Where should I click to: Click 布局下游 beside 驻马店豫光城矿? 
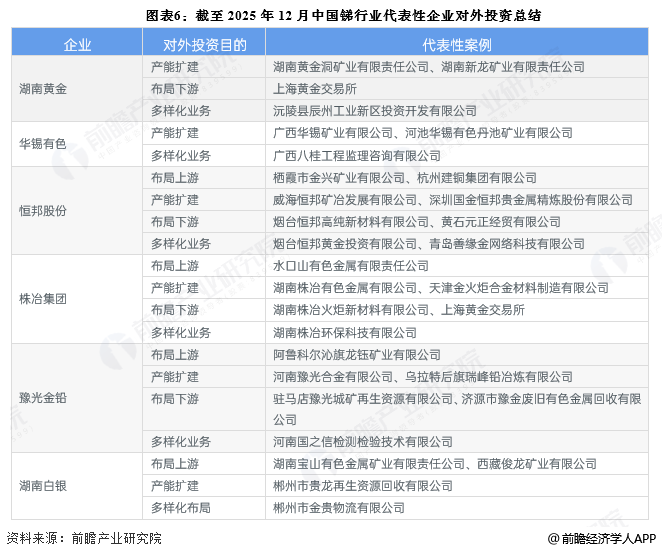[204, 409]
